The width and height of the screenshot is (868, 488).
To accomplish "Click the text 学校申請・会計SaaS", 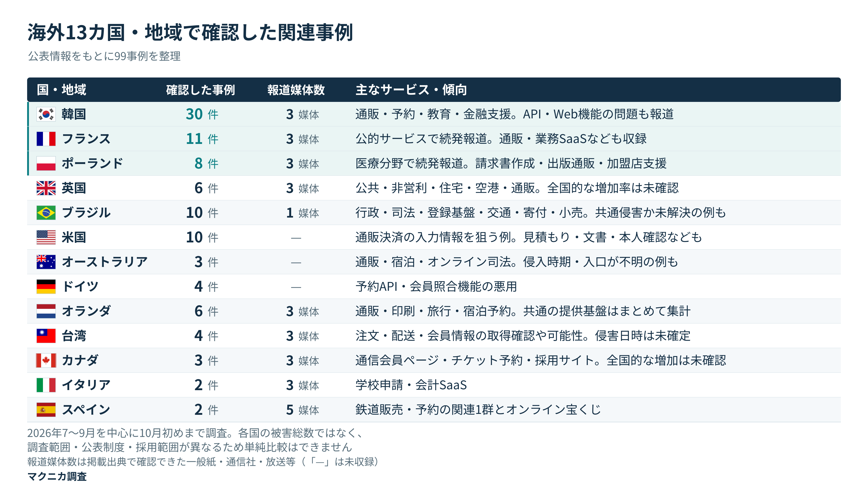I will tap(411, 385).
